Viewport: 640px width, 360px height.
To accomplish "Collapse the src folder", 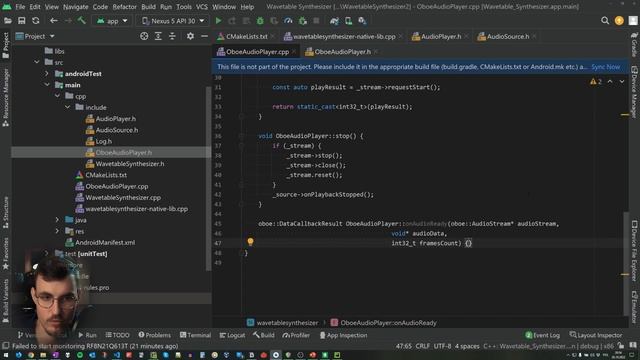I will tap(37, 62).
